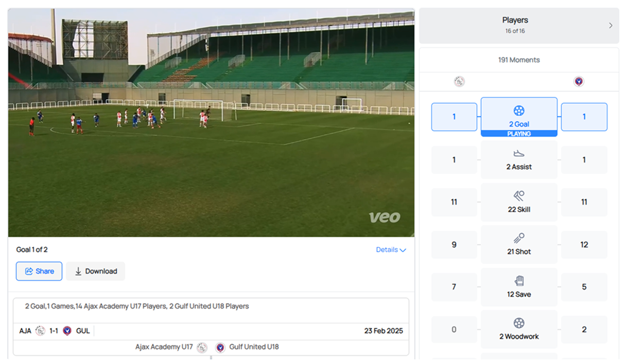Download the goal clip
This screenshot has height=364, width=627.
pyautogui.click(x=95, y=271)
